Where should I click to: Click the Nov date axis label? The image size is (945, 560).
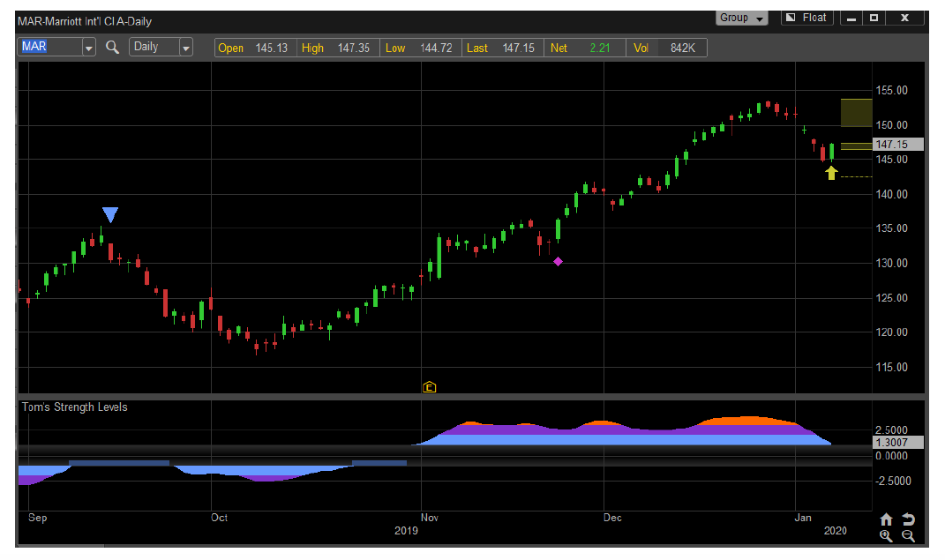429,518
